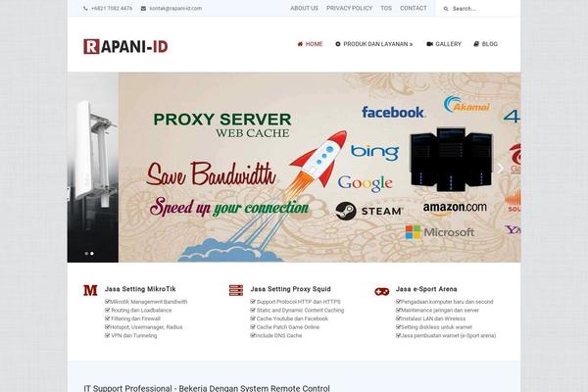Click 'Hotspot, Usermanager, Radius' text

click(x=146, y=326)
